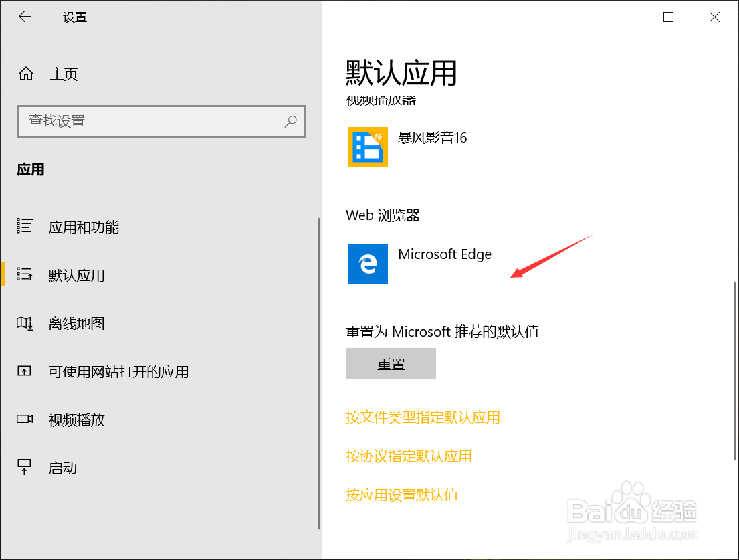Navigate back using the arrow at top left
This screenshot has height=560, width=739.
coord(25,17)
